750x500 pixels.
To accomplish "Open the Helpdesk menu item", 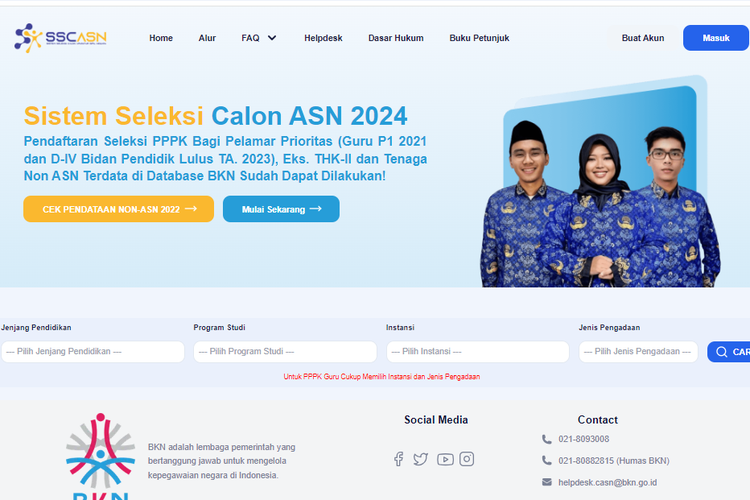I will (323, 38).
